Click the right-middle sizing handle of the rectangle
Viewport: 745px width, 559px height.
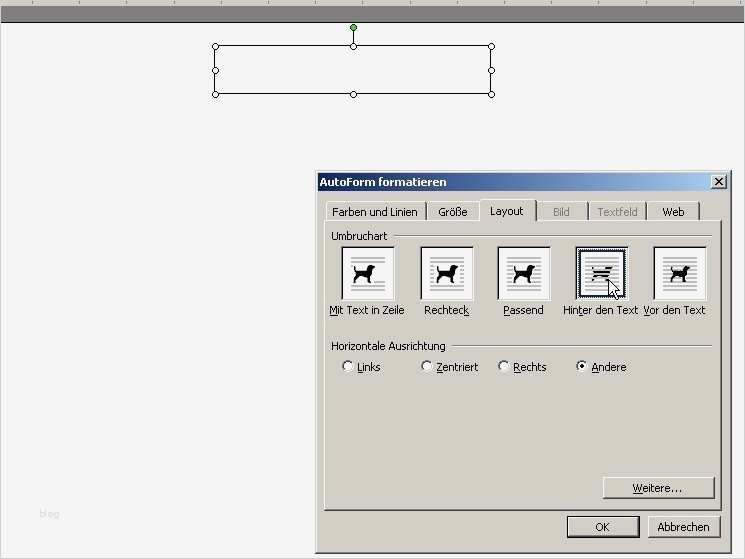coord(491,71)
